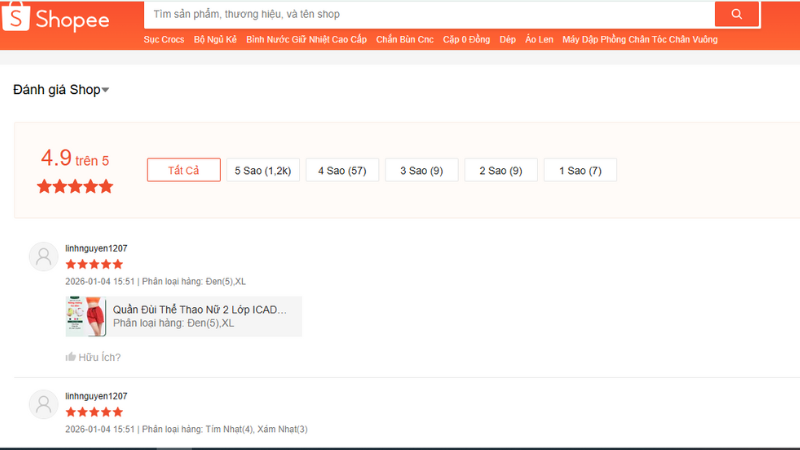
Task: Show only 3 Sao (9) reviews
Action: (421, 170)
